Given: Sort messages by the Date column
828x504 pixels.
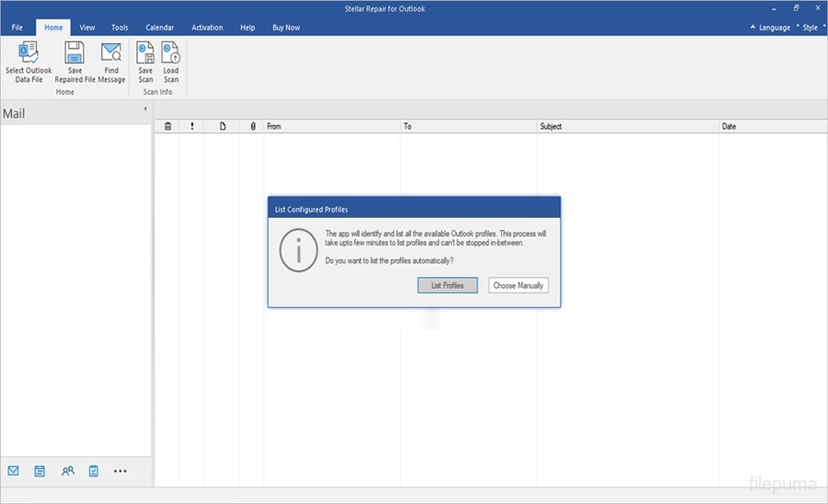Looking at the screenshot, I should click(773, 126).
